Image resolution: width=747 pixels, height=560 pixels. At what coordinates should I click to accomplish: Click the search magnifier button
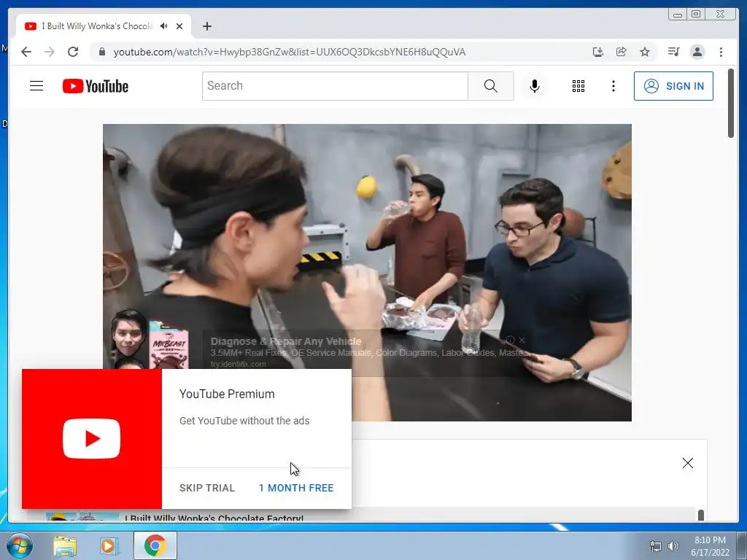(491, 86)
